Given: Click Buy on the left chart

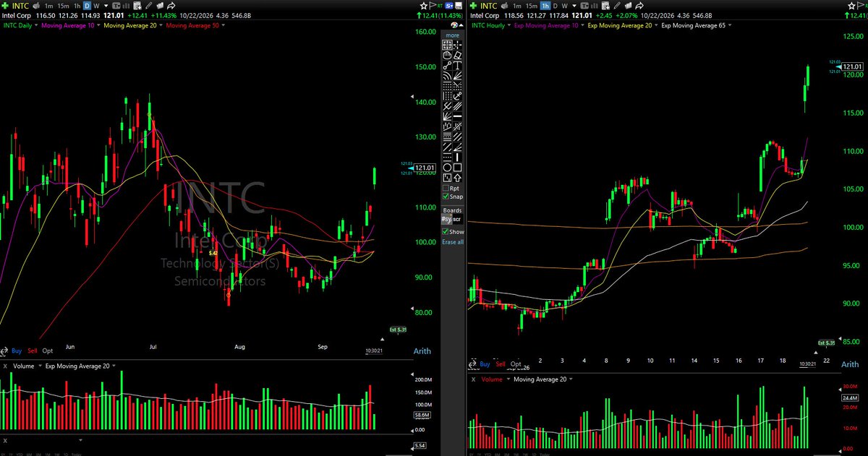Looking at the screenshot, I should 17,350.
